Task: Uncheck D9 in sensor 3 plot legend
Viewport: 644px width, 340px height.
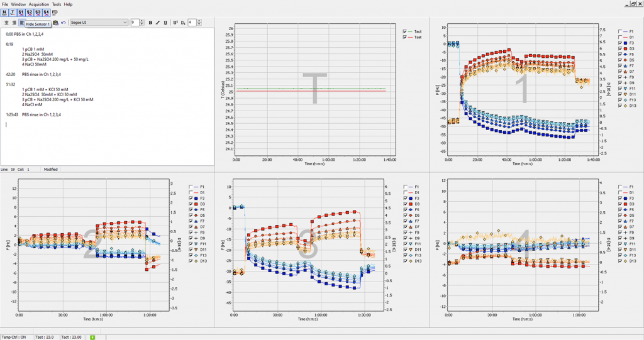Action: (406, 238)
